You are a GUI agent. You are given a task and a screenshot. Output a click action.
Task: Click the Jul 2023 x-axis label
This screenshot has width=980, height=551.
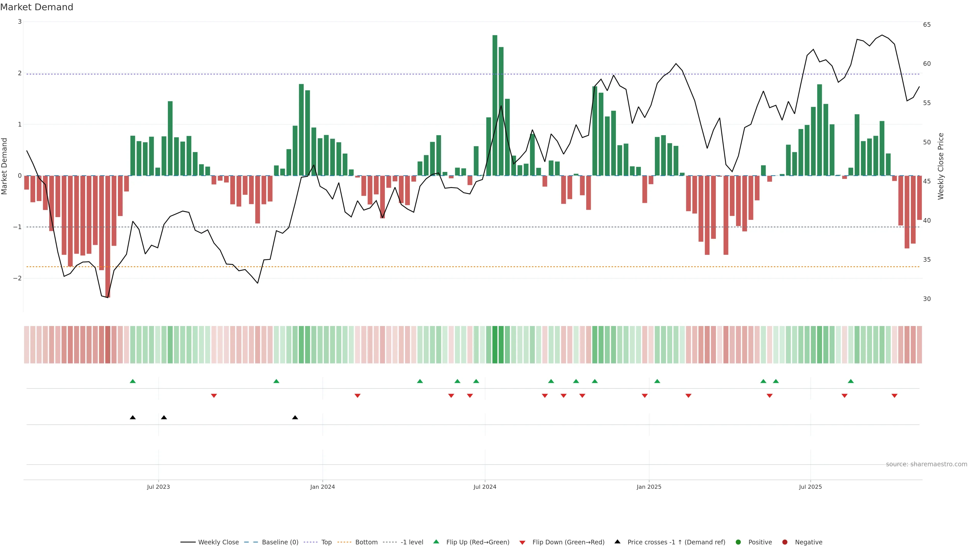pos(158,487)
